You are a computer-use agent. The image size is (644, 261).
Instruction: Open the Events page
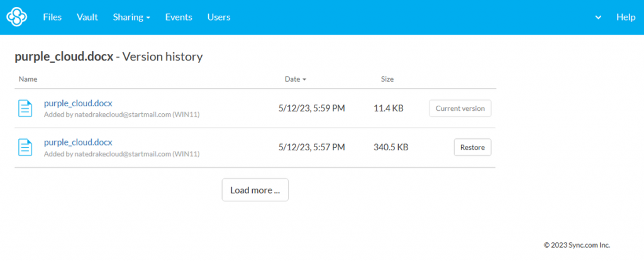tap(179, 17)
